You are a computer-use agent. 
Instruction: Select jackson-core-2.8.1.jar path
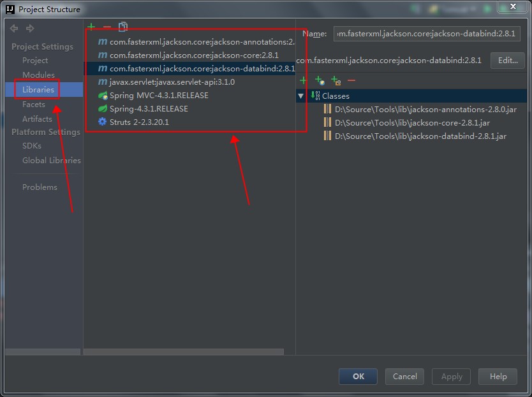412,123
